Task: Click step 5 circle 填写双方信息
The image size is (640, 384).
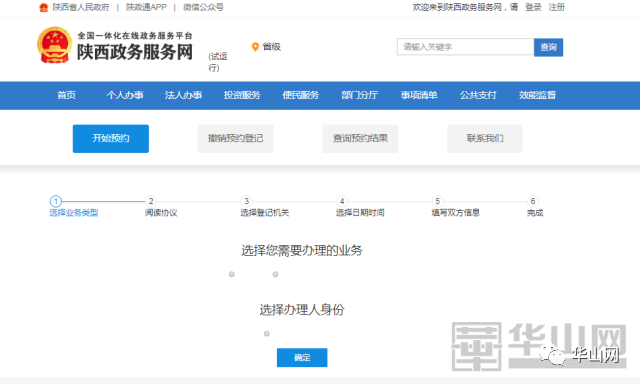Action: [x=438, y=201]
